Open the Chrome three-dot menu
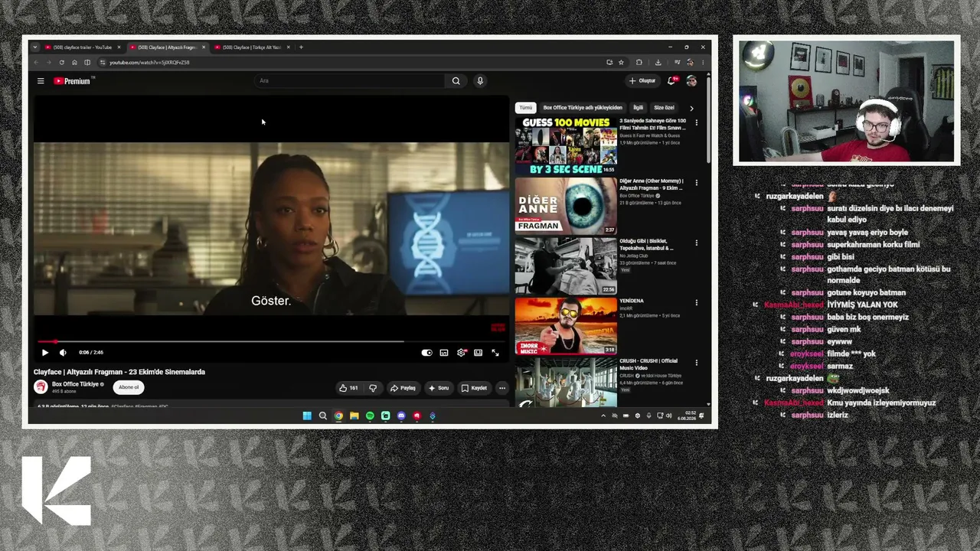Screen dimensions: 980x551 tap(703, 63)
